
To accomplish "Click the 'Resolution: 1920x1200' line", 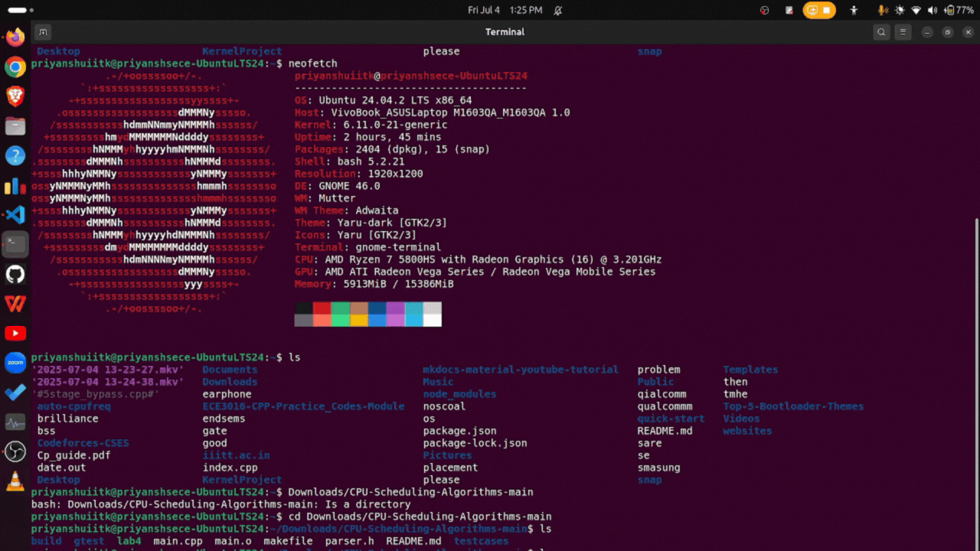I will pyautogui.click(x=358, y=174).
